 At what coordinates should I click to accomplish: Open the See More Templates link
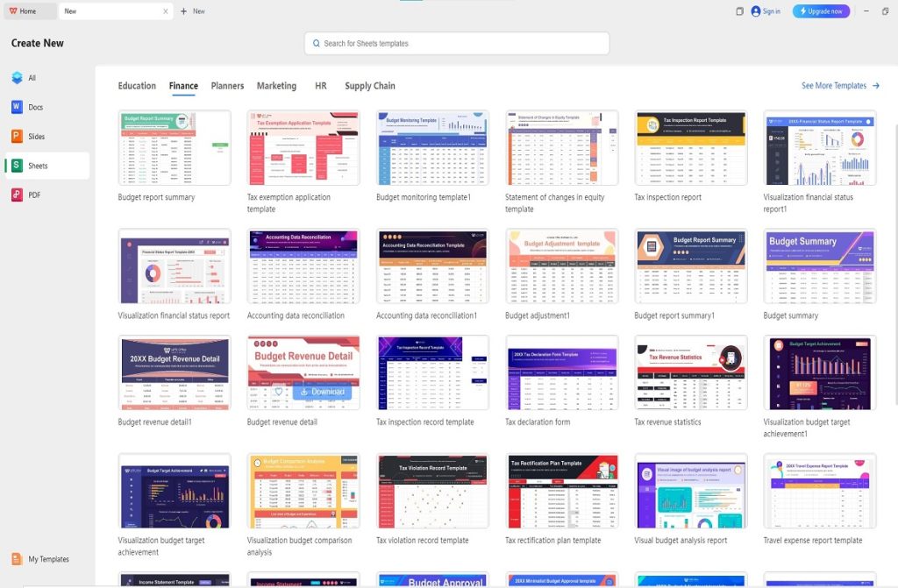point(840,86)
